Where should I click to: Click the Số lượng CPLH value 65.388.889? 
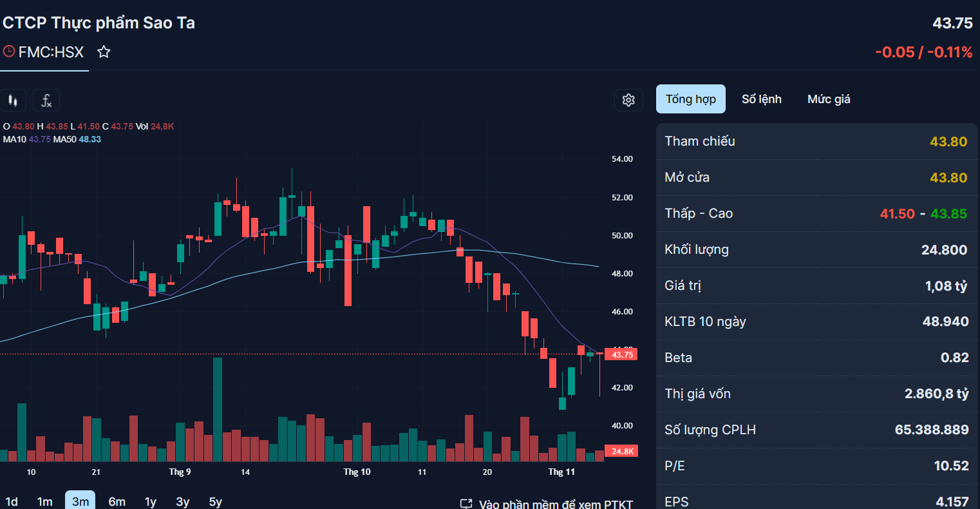pyautogui.click(x=932, y=430)
